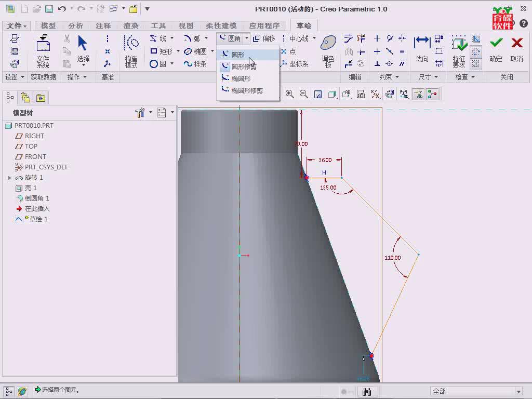Open the 文件 menu
The width and height of the screenshot is (532, 399).
click(16, 25)
